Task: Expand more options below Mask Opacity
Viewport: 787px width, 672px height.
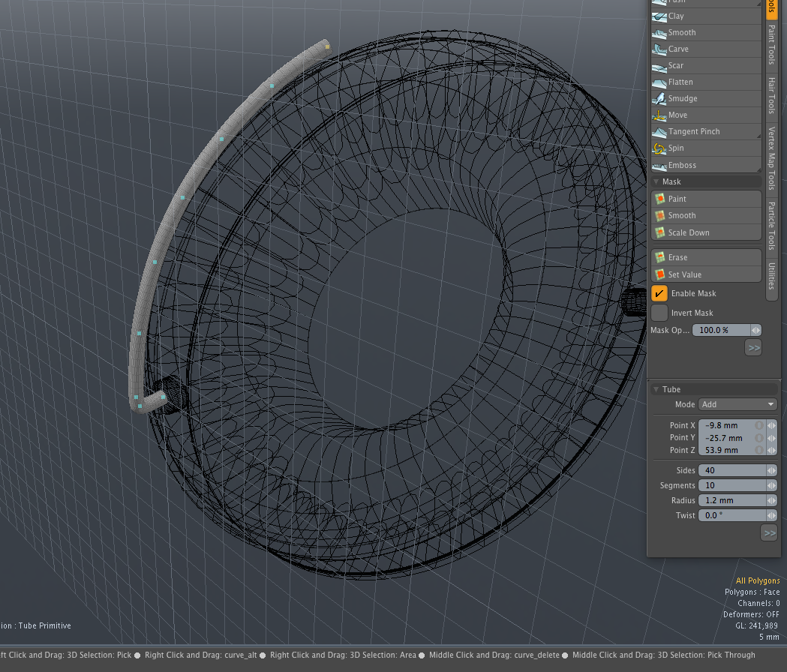Action: 753,348
